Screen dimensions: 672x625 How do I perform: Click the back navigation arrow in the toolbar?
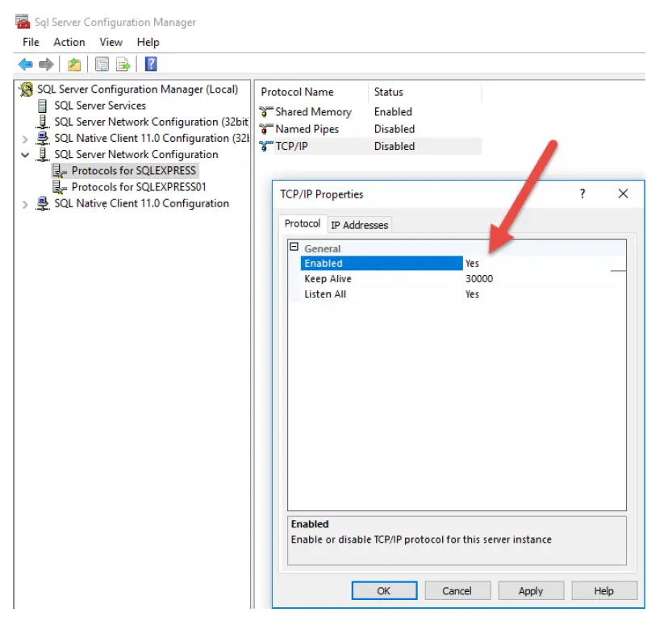pos(23,65)
